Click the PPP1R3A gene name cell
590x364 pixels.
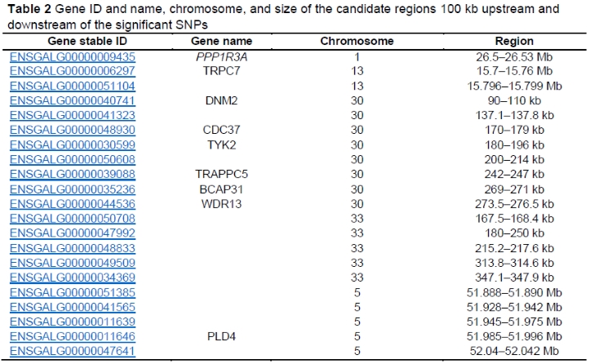221,56
